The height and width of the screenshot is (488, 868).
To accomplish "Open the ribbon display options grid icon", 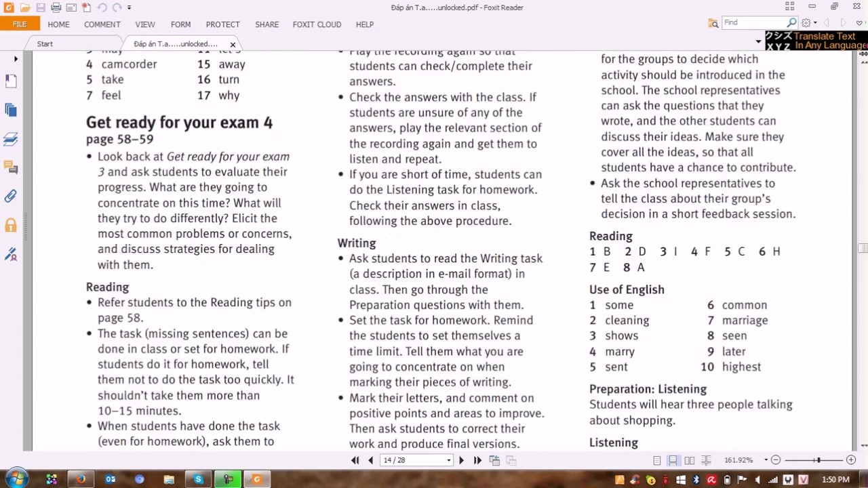I will tap(789, 6).
